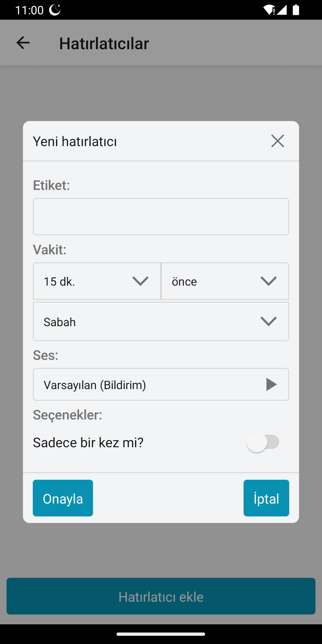Screen dimensions: 322x644
Task: Tap the battery icon in status bar
Action: (296, 10)
